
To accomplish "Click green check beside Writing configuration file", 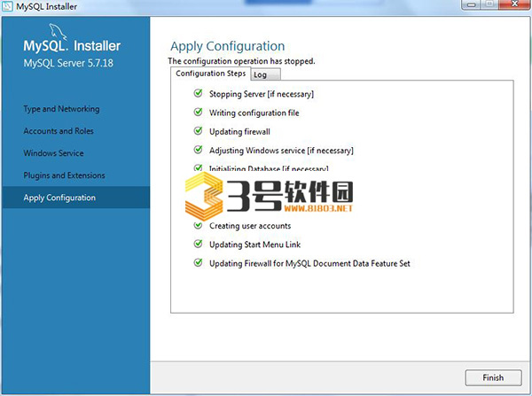I will pos(198,113).
